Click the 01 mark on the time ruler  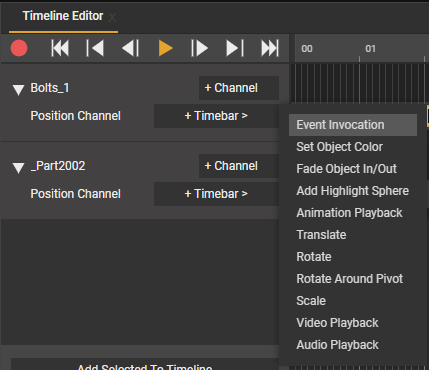point(370,49)
